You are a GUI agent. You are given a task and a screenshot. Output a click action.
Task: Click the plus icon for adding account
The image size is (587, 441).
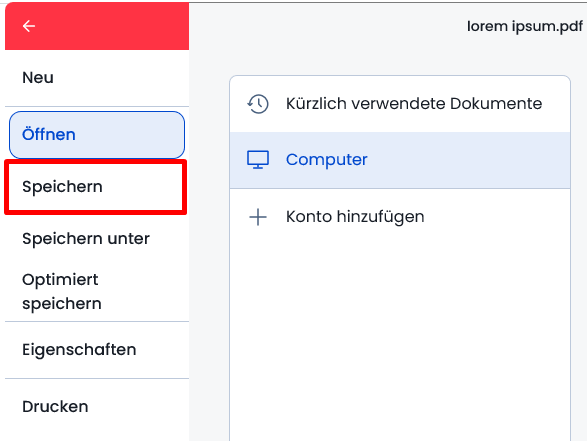pos(258,217)
